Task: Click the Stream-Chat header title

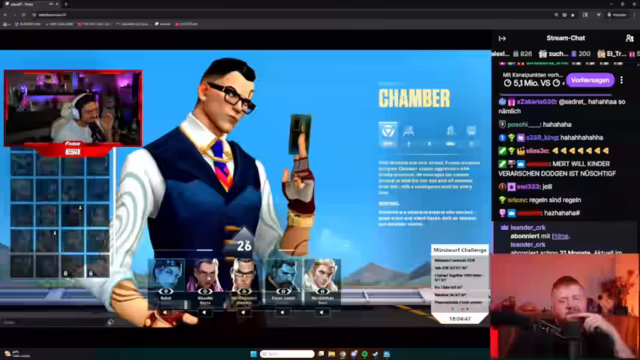Action: click(x=566, y=38)
